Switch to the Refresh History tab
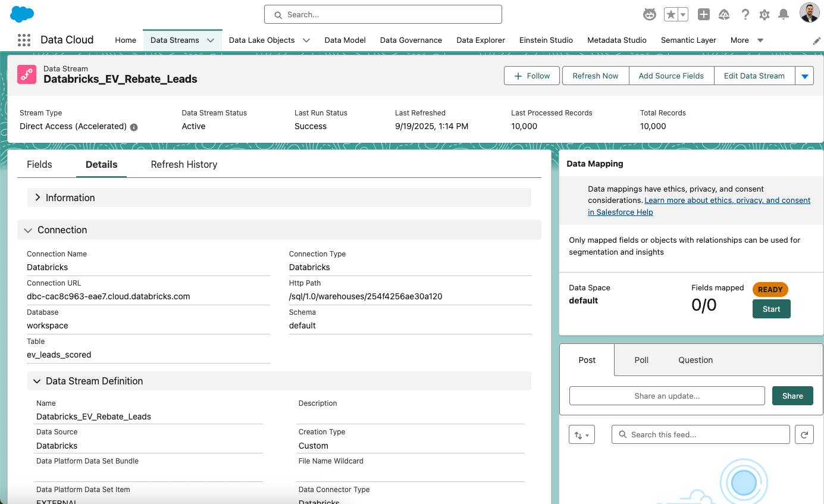Screen dimensions: 824x504 point(184,164)
